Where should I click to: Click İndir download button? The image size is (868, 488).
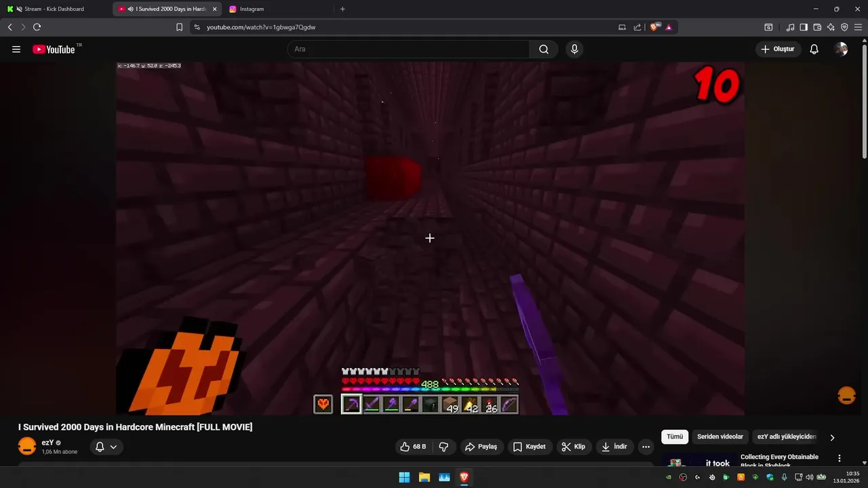click(x=614, y=447)
